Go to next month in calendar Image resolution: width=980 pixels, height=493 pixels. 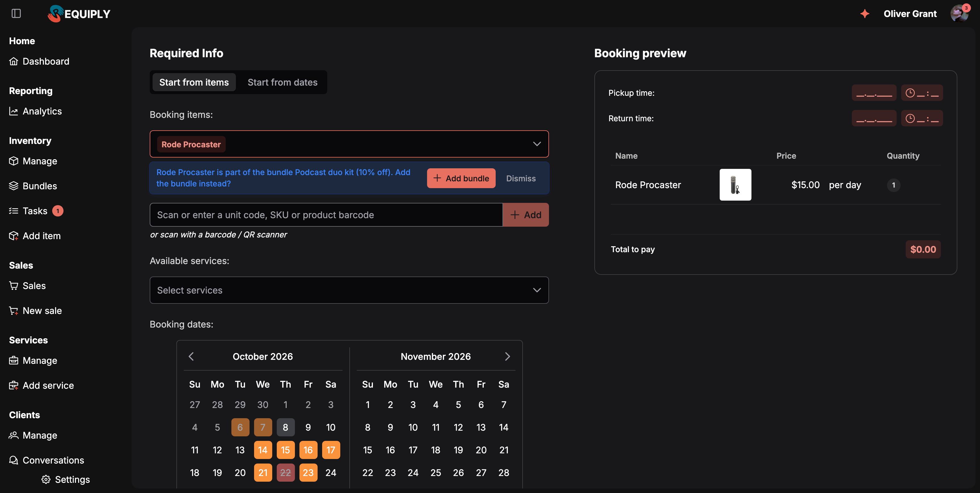507,356
